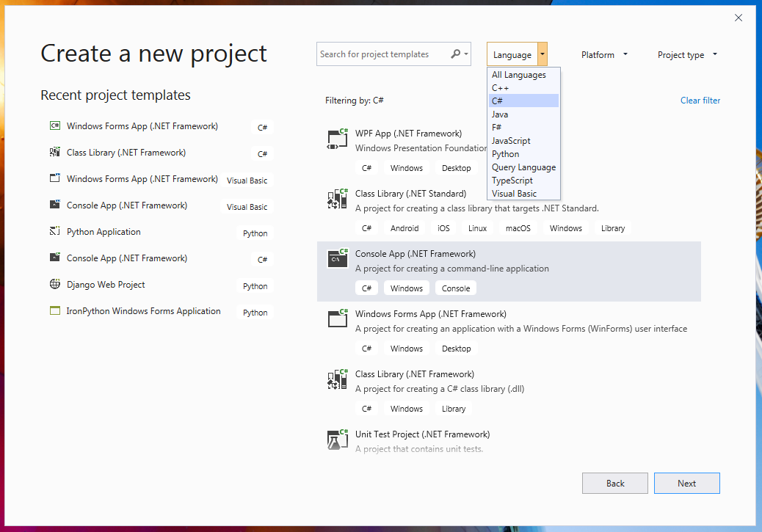Select recent Class Library (.NET Framework) template
762x532 pixels.
162,153
